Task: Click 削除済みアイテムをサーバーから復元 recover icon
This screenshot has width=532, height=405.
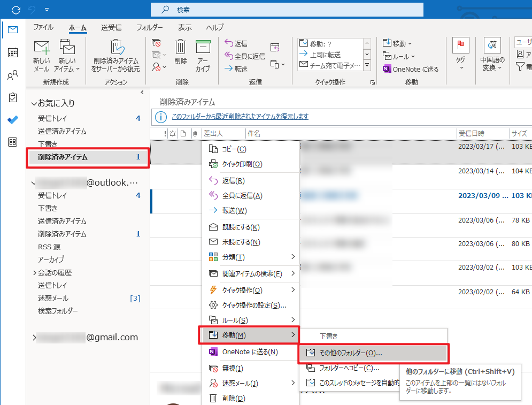Action: tap(115, 56)
